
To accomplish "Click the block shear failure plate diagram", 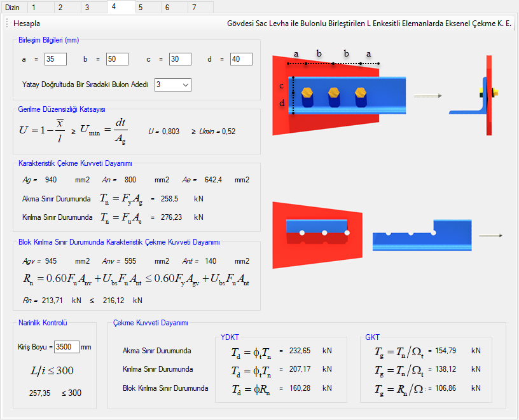I will point(317,235).
